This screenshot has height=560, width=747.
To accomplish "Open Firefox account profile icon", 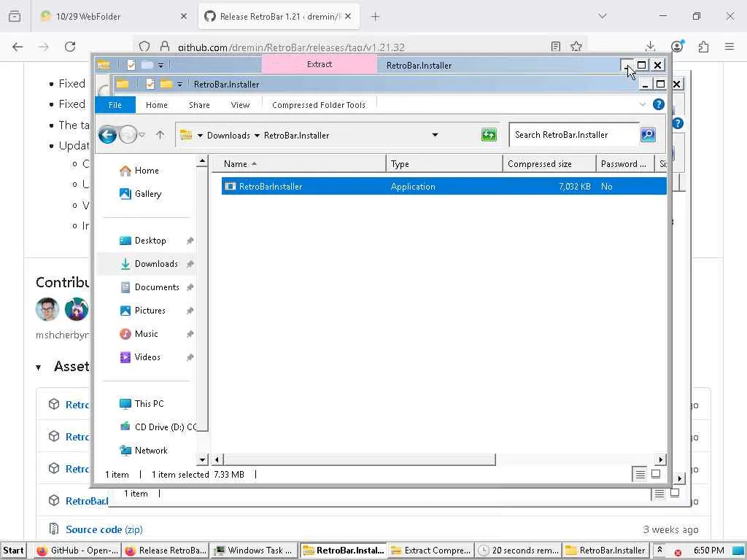I will coord(677,47).
